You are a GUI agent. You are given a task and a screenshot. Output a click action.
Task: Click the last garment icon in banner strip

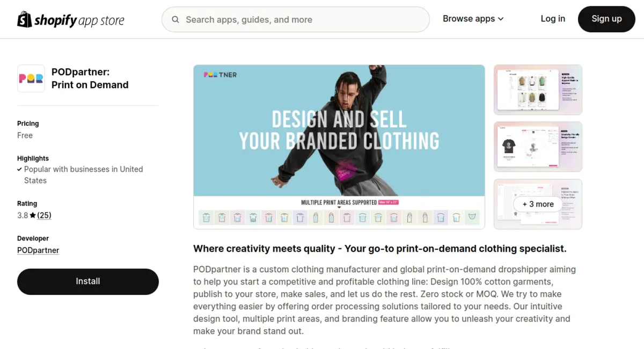472,217
